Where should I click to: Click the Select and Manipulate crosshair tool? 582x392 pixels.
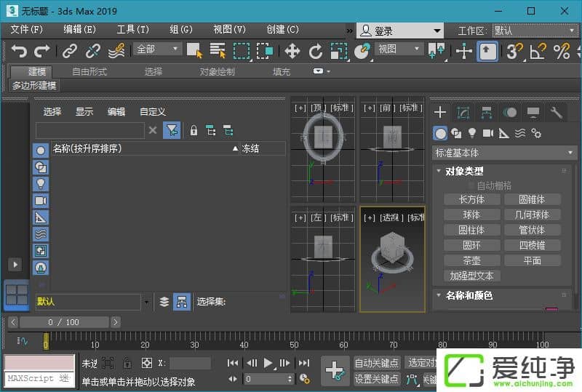click(x=464, y=51)
